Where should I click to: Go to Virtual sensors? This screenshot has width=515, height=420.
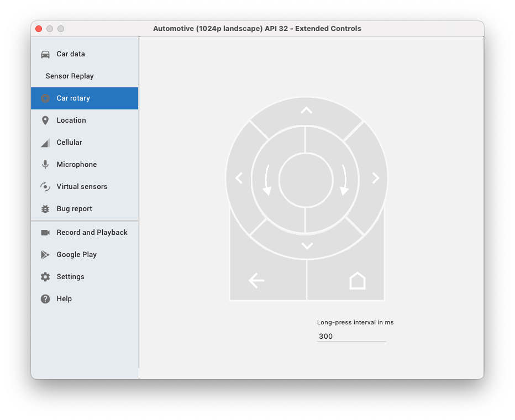click(x=82, y=187)
